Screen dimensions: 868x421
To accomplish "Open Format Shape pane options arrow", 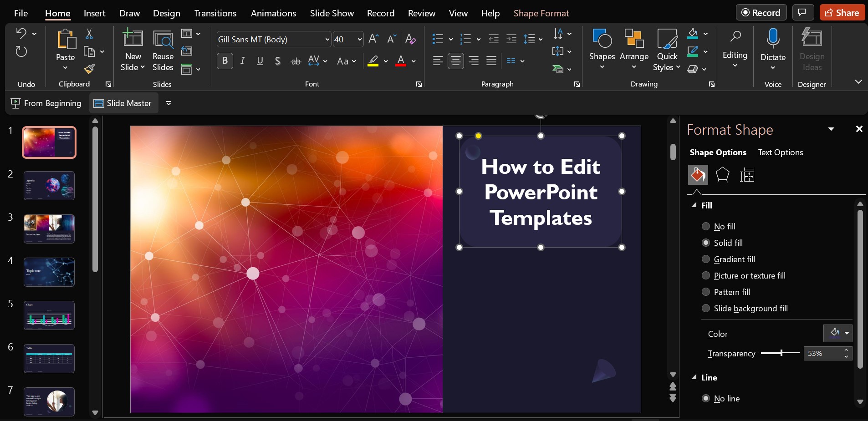I will pos(831,129).
